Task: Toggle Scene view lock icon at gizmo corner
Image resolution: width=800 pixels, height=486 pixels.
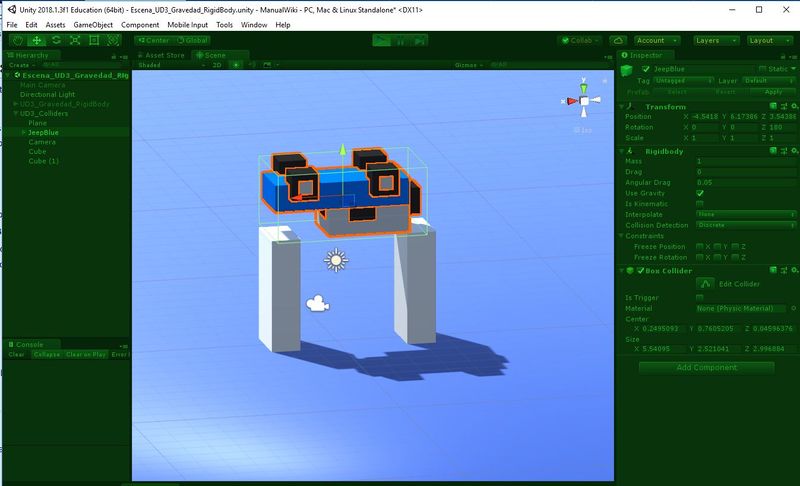Action: point(605,81)
